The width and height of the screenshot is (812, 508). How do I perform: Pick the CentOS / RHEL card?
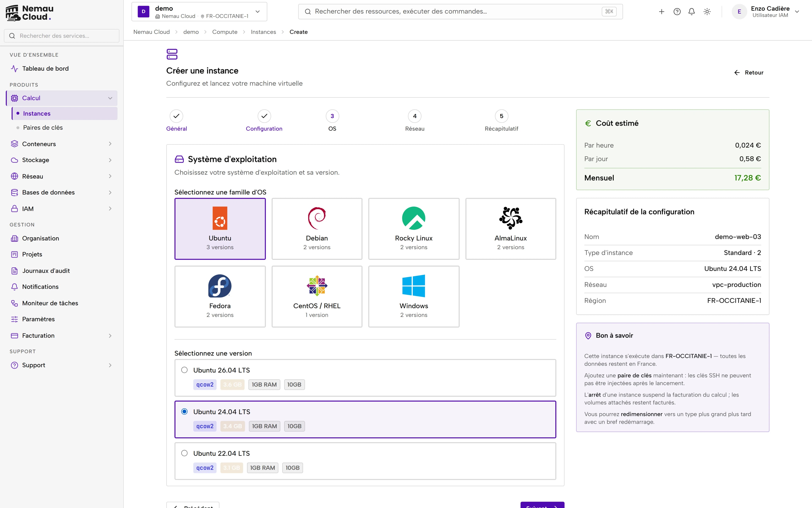317,296
